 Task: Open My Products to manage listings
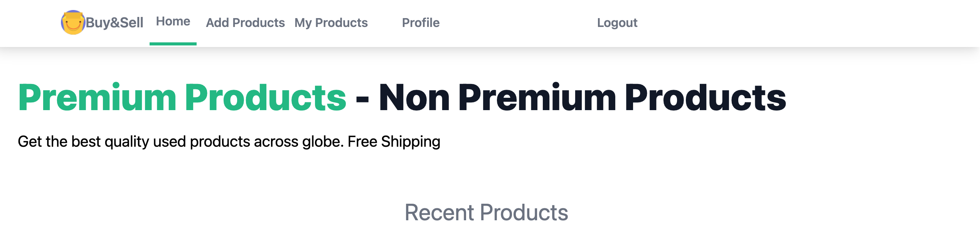331,23
